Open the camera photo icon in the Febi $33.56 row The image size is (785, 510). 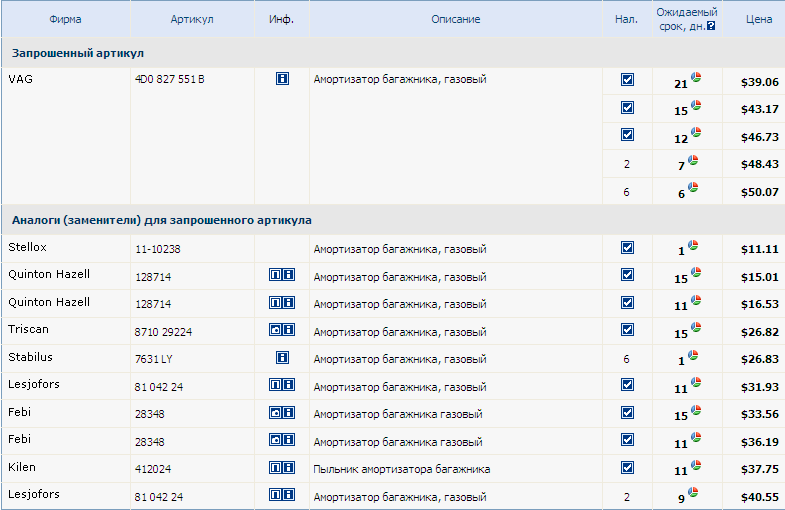pos(275,412)
